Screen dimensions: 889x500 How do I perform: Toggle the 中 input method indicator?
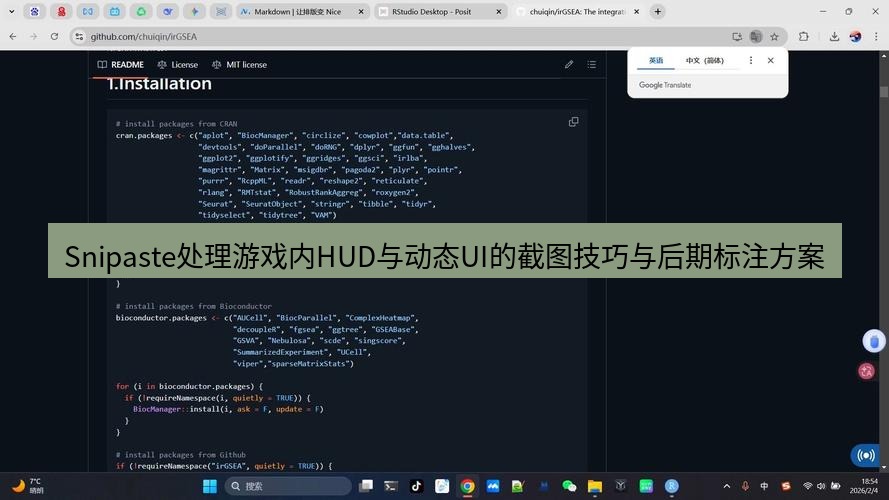(764, 486)
